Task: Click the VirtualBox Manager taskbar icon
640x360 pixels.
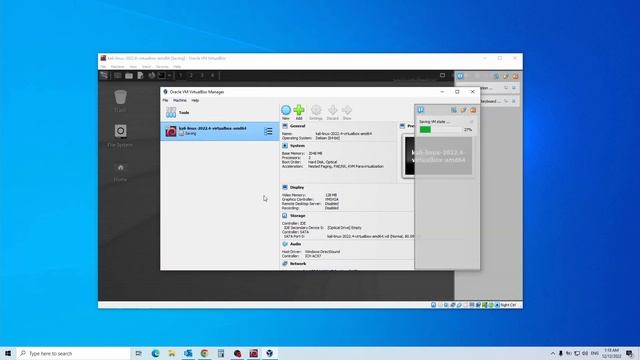Action: click(x=270, y=353)
